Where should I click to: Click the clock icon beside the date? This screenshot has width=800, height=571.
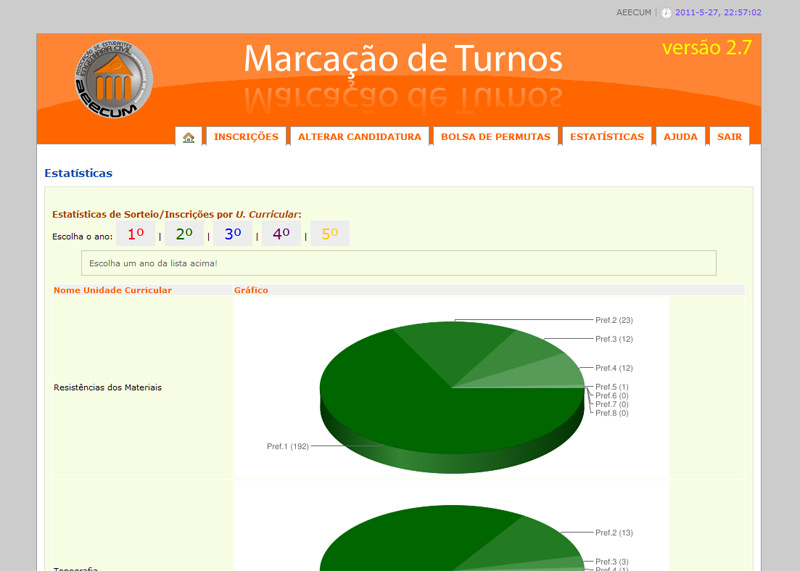tap(666, 13)
